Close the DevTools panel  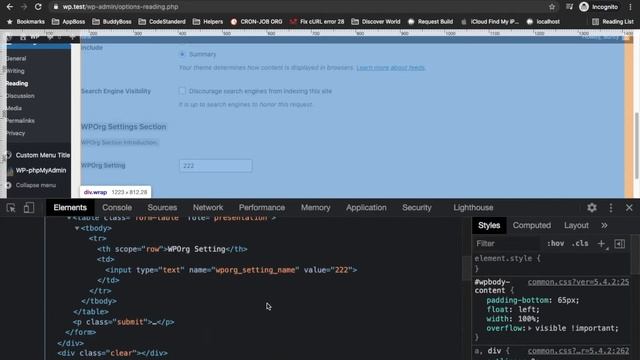629,208
